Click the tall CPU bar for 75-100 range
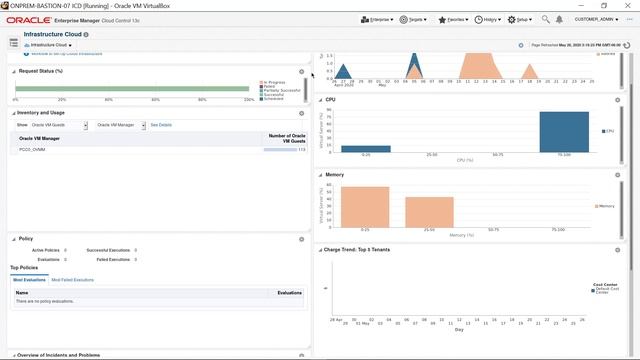 [x=564, y=132]
